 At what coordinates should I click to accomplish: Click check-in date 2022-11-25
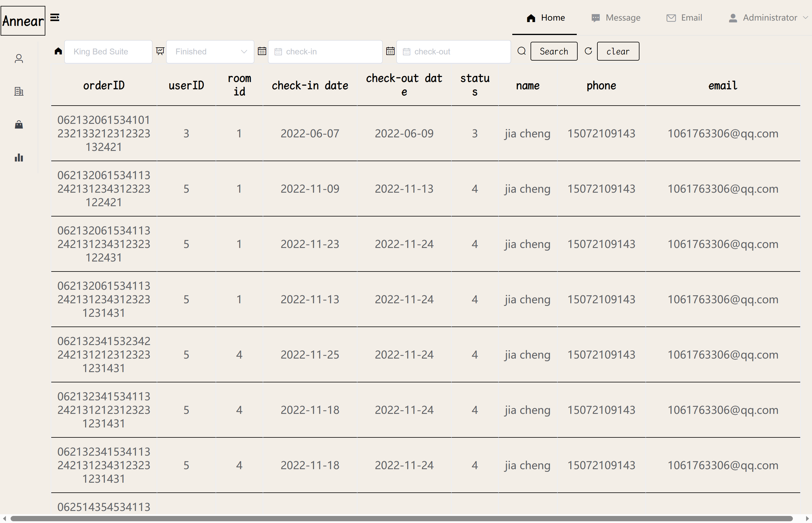(310, 355)
